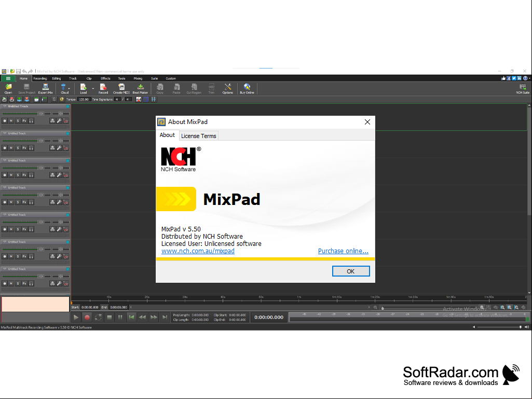
Task: Collapse the third Untitled Track triangle
Action: 5,160
